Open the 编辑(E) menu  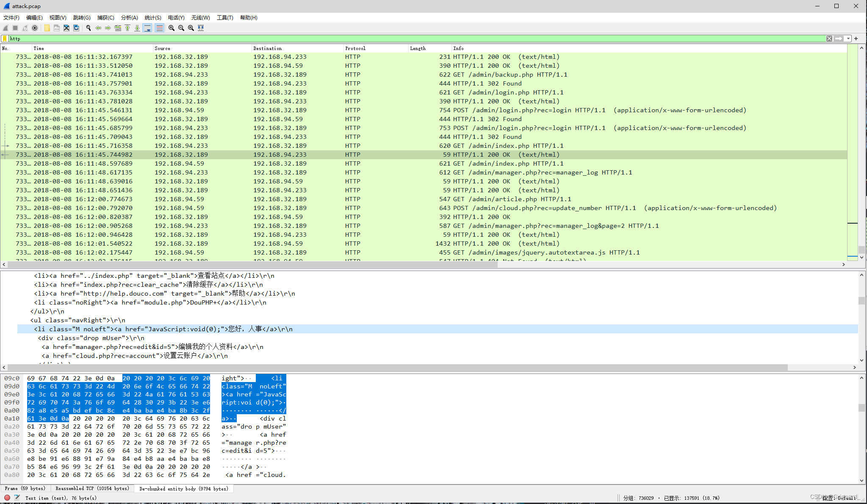(x=34, y=17)
